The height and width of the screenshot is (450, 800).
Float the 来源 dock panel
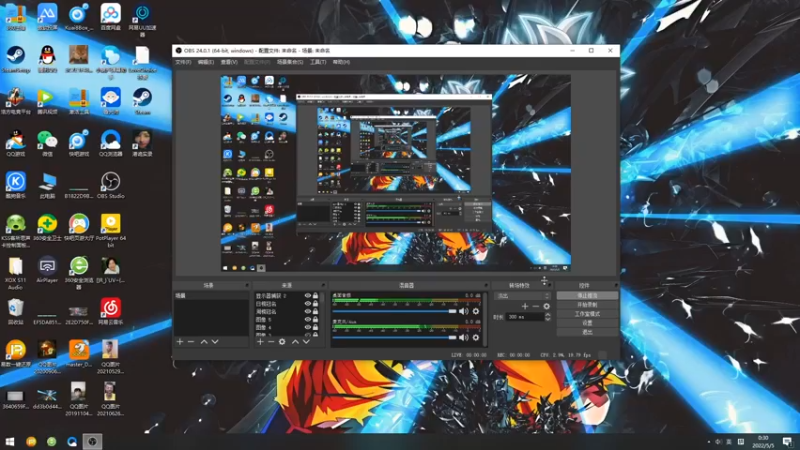click(x=322, y=285)
